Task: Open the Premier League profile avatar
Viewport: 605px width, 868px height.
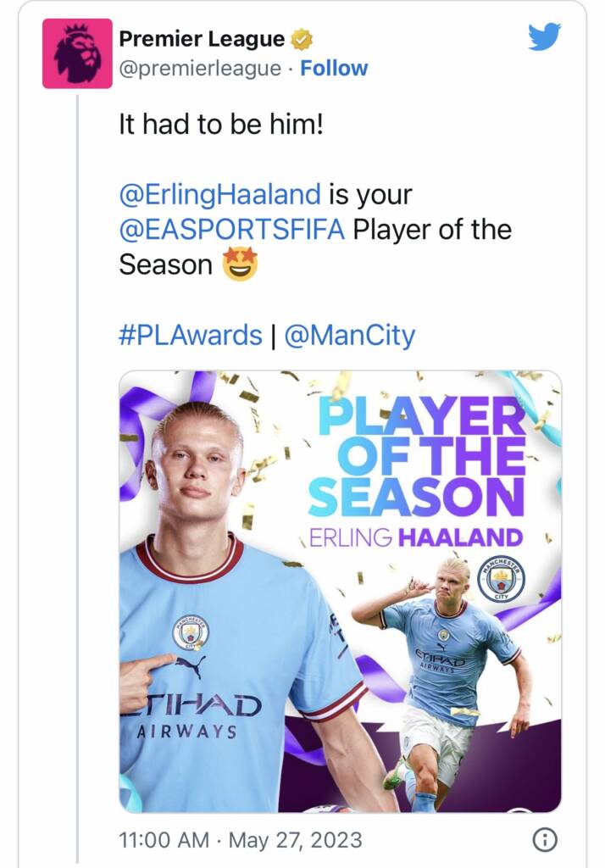Action: pyautogui.click(x=77, y=53)
